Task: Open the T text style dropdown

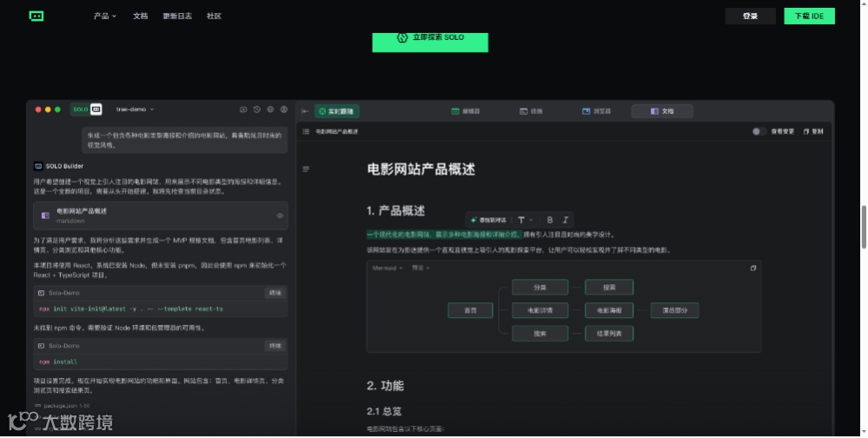Action: click(525, 221)
